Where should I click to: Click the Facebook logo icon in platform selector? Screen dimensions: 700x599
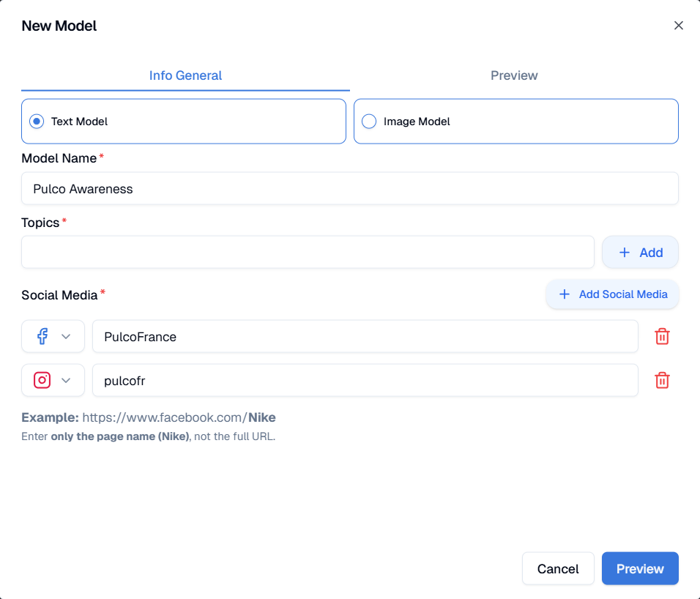42,336
